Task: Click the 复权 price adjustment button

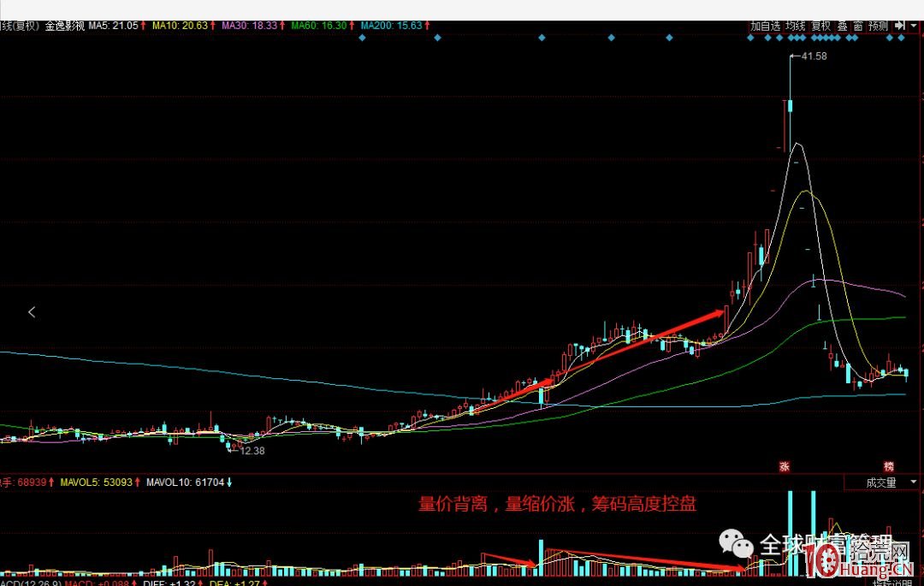Action: point(820,26)
